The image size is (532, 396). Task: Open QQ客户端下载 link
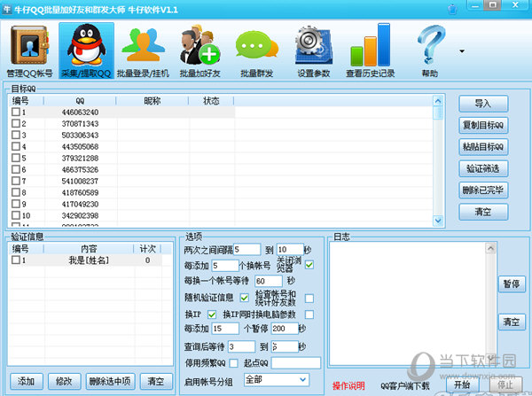(405, 386)
